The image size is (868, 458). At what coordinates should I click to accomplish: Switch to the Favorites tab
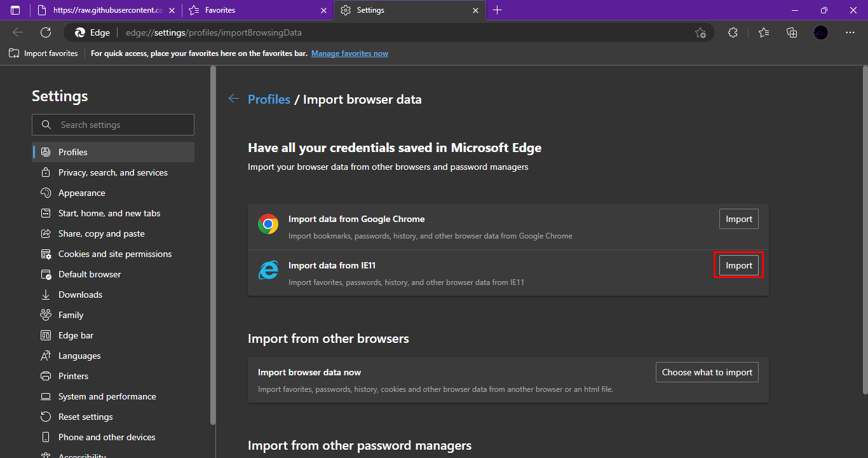click(x=257, y=10)
